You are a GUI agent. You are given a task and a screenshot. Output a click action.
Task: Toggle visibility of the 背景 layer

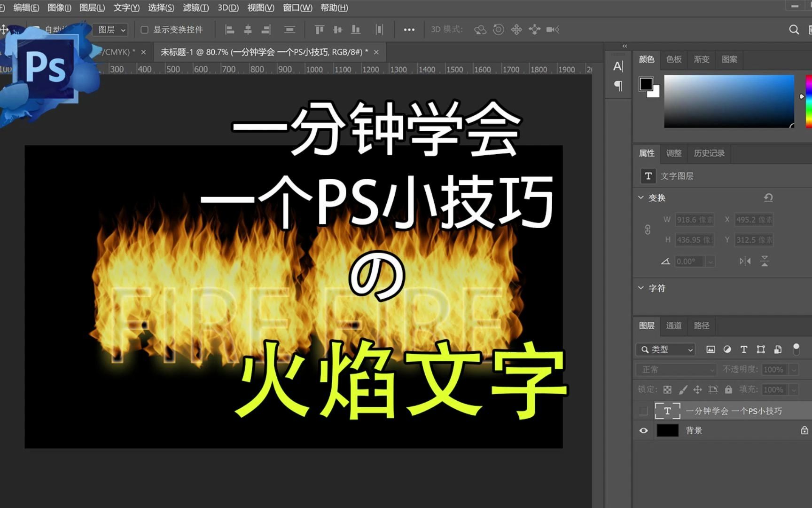(x=644, y=430)
